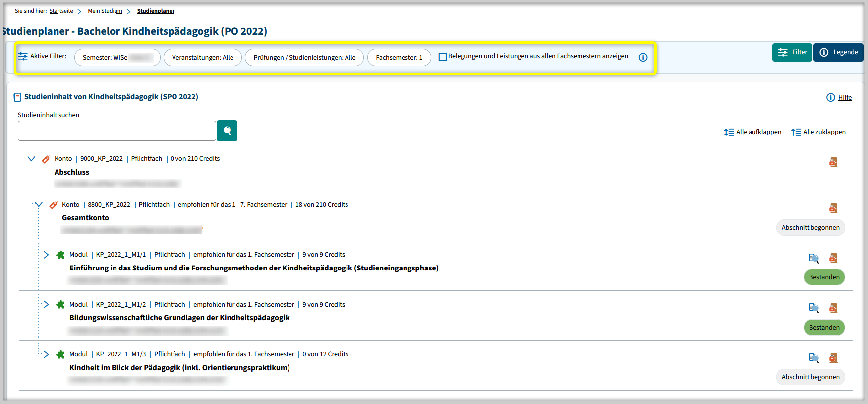This screenshot has width=868, height=404.
Task: Click the search magnifier button
Action: (x=227, y=131)
